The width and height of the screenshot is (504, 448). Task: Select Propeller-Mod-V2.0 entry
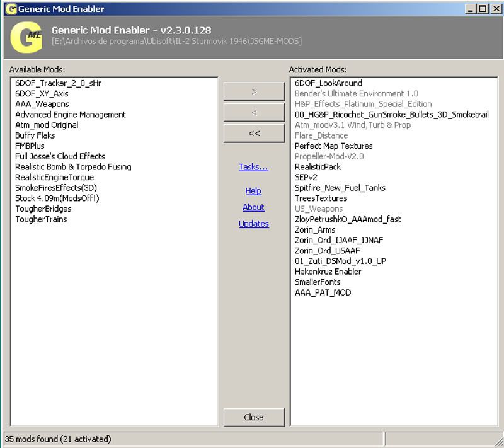[329, 156]
